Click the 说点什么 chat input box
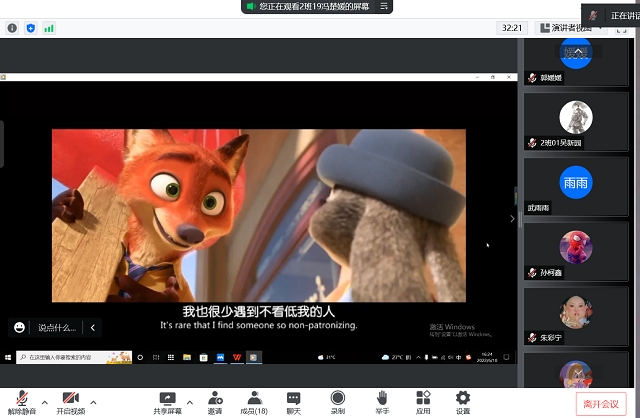The width and height of the screenshot is (640, 418). click(x=58, y=327)
